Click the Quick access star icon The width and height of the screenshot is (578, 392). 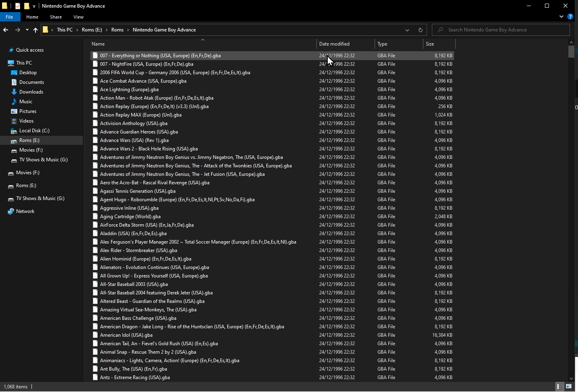pos(11,50)
